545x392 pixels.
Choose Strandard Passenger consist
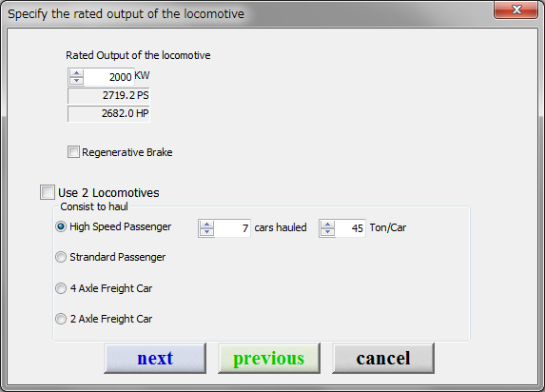click(61, 257)
